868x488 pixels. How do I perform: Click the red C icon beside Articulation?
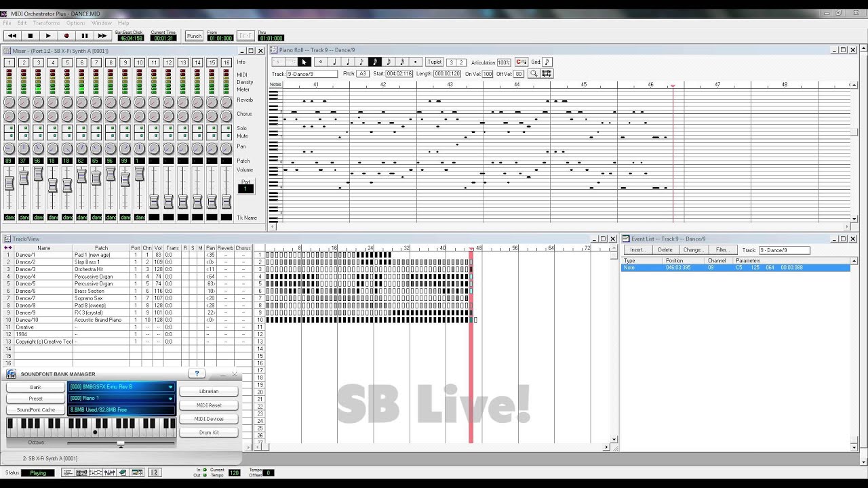click(x=521, y=62)
